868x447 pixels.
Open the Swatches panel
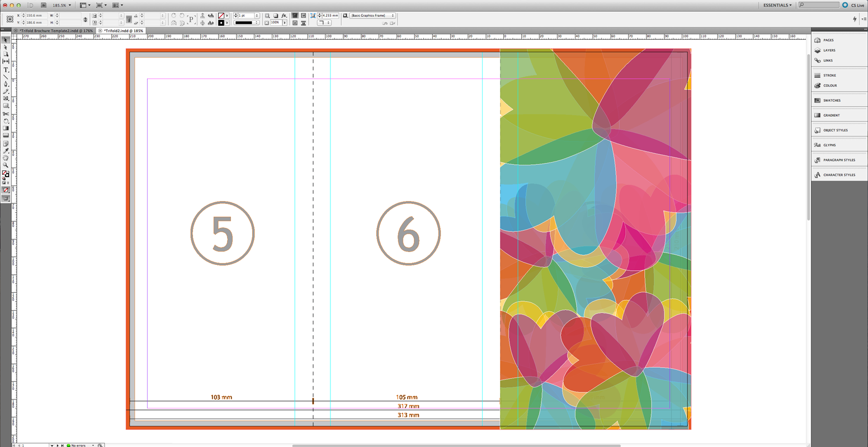click(832, 101)
